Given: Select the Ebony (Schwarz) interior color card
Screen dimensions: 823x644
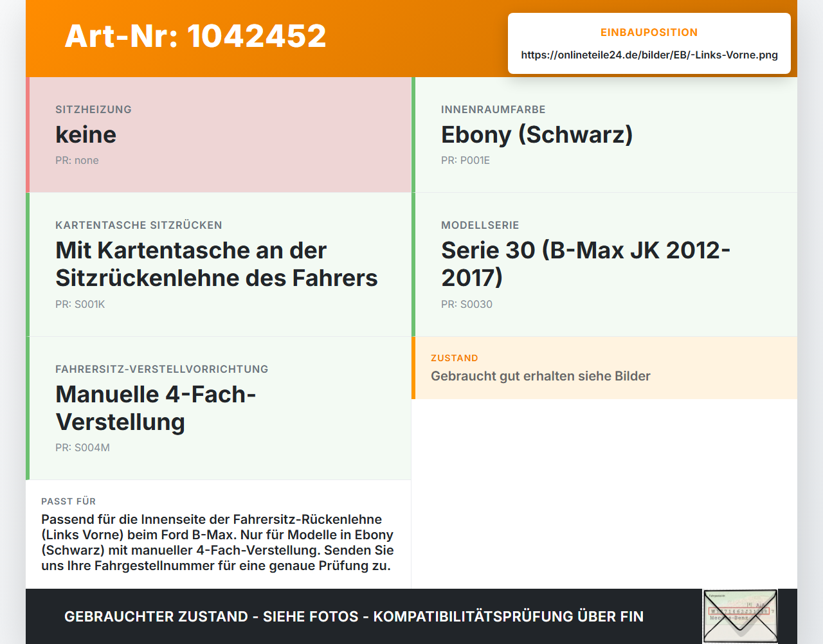Looking at the screenshot, I should [604, 134].
